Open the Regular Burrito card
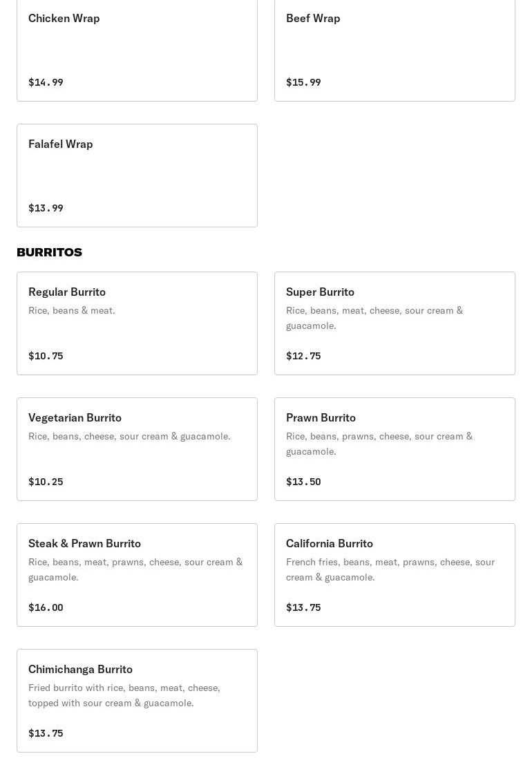Image resolution: width=532 pixels, height=765 pixels. point(137,323)
